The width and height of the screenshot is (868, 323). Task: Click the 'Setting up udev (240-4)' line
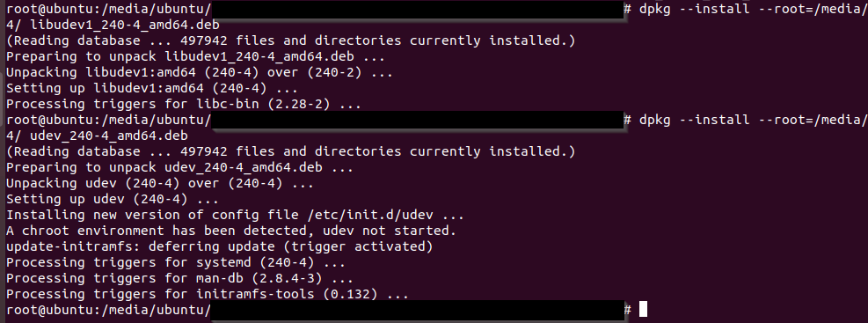coord(113,199)
